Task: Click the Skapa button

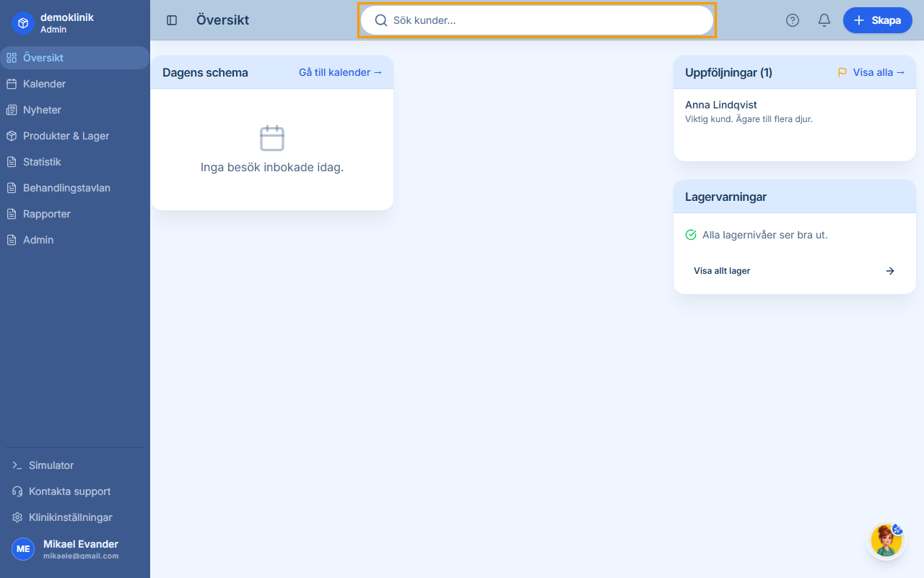Action: point(878,20)
